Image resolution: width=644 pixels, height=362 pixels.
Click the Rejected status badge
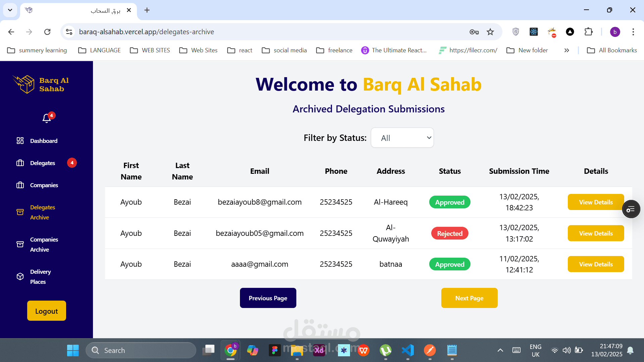point(450,233)
